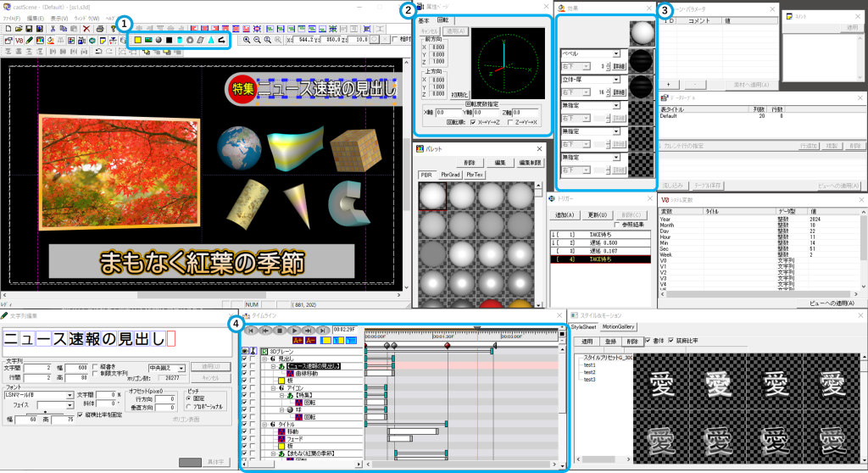Click the Print icon
Image resolution: width=868 pixels, height=473 pixels.
[x=100, y=29]
